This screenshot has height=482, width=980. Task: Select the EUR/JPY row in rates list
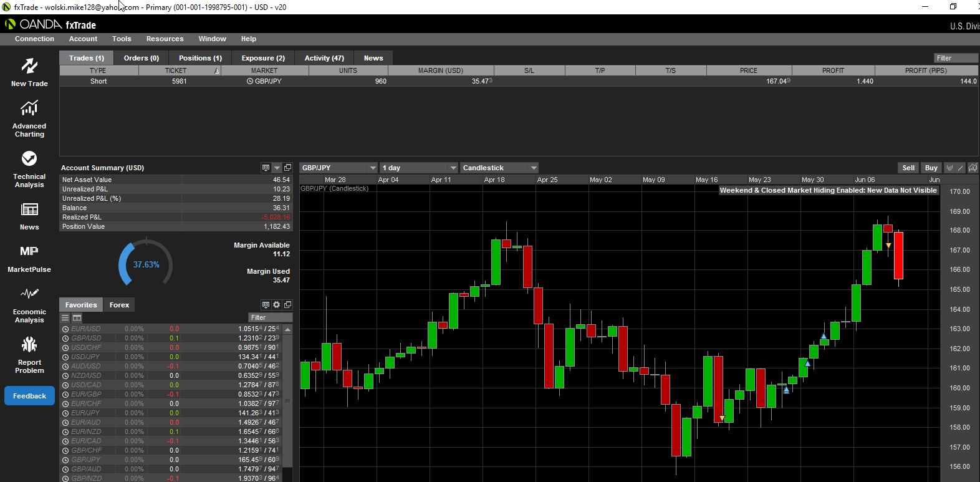(x=171, y=413)
